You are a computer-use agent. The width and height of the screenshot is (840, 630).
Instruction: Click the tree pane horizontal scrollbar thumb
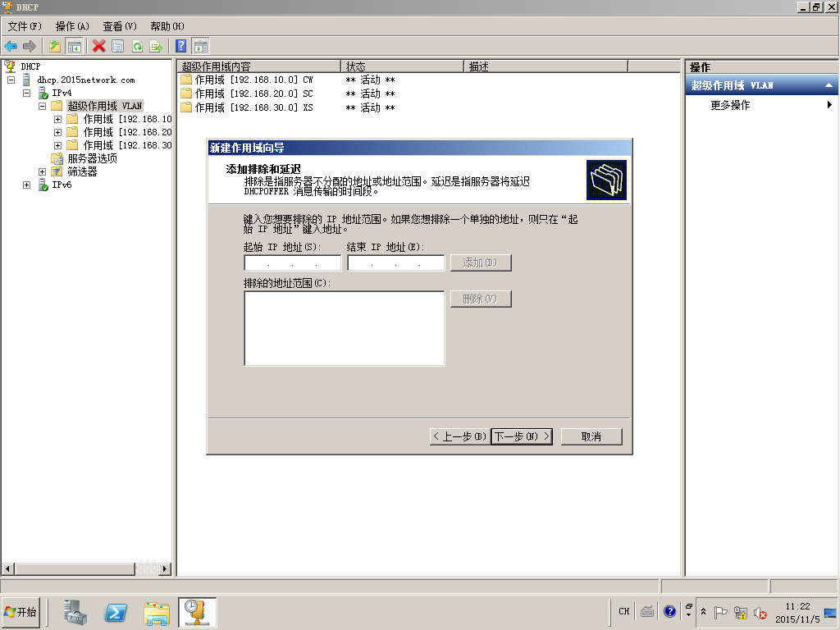[75, 569]
